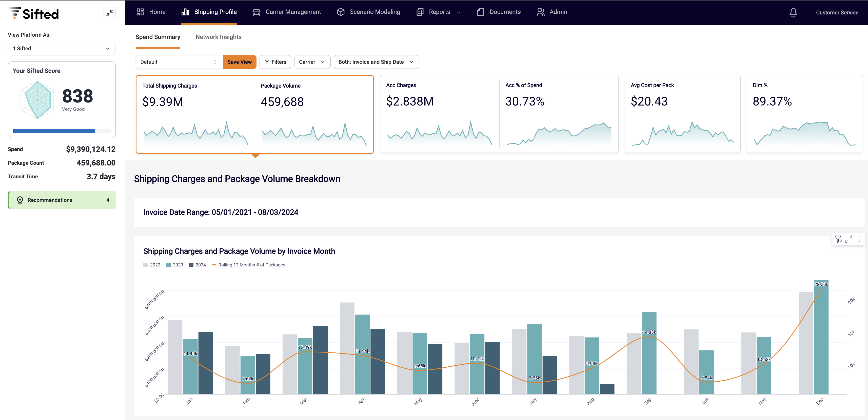Switch to the Network Insights tab
Viewport: 868px width, 420px height.
[x=218, y=37]
